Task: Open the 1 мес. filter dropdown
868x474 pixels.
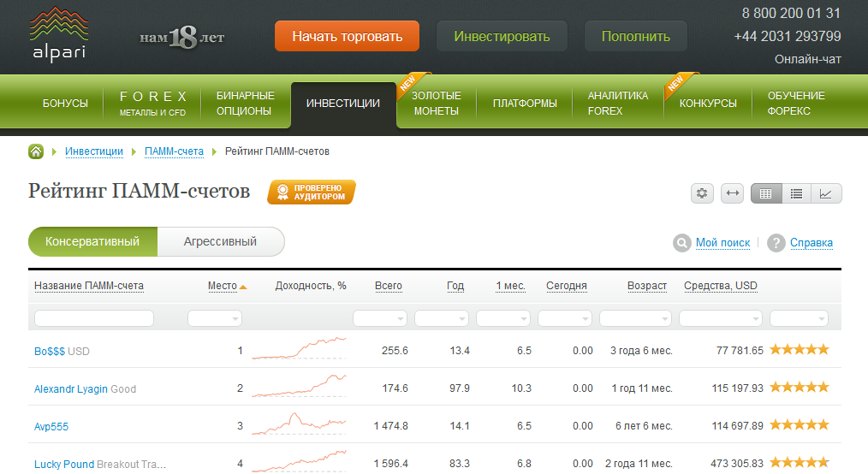Action: coord(503,318)
